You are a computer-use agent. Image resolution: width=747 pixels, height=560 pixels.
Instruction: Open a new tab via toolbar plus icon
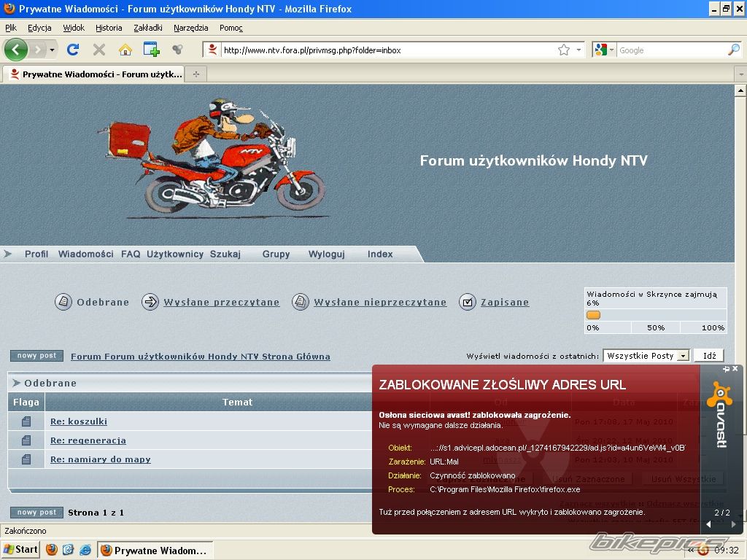point(152,49)
